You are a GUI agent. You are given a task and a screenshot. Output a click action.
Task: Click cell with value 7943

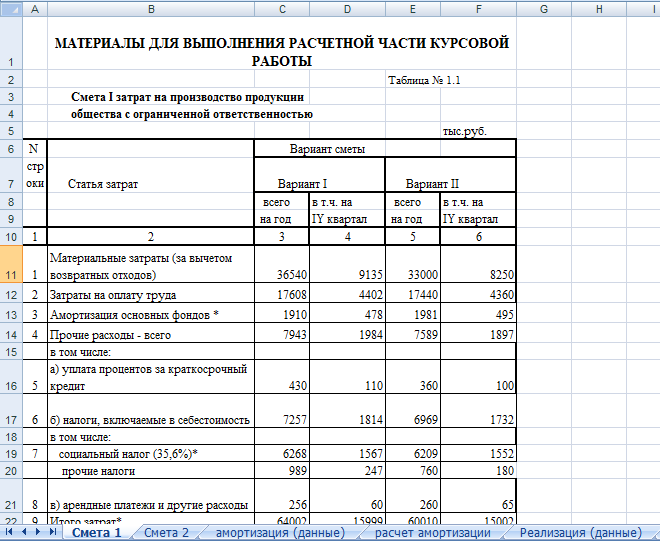point(282,333)
